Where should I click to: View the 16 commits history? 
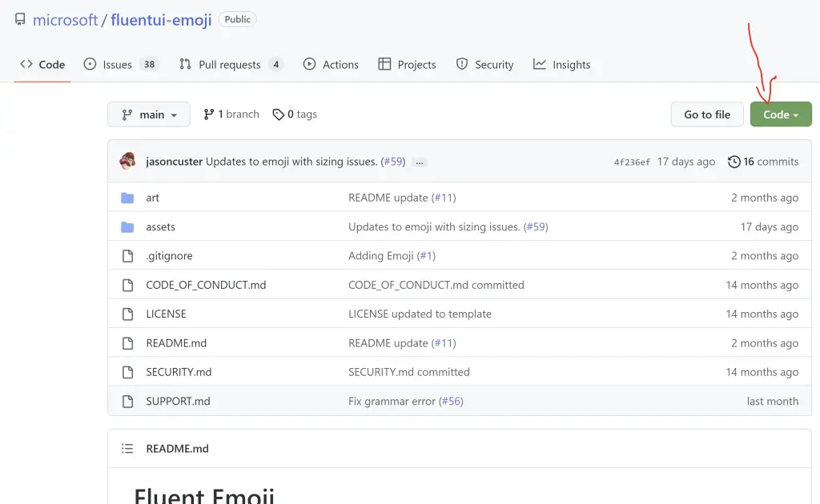coord(763,162)
